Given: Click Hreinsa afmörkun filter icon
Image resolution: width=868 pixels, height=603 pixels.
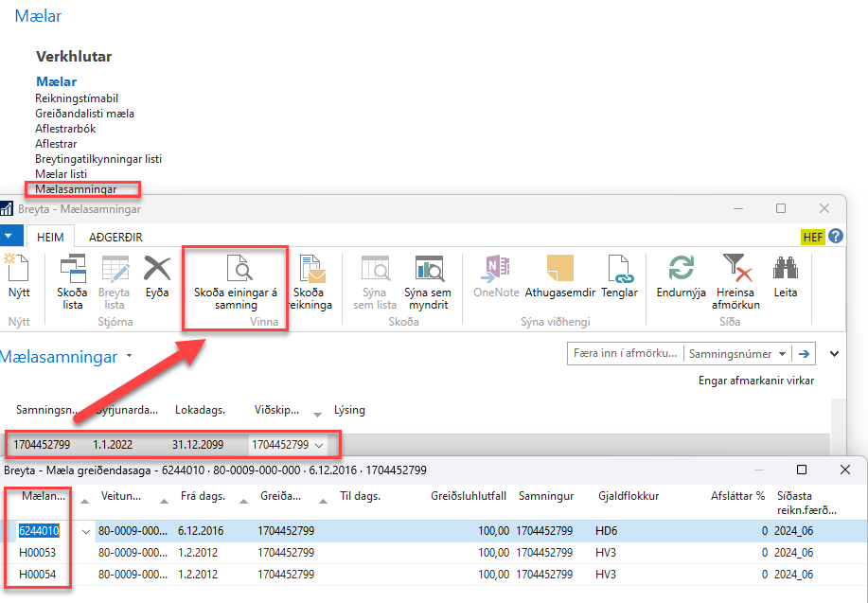Looking at the screenshot, I should pyautogui.click(x=737, y=280).
